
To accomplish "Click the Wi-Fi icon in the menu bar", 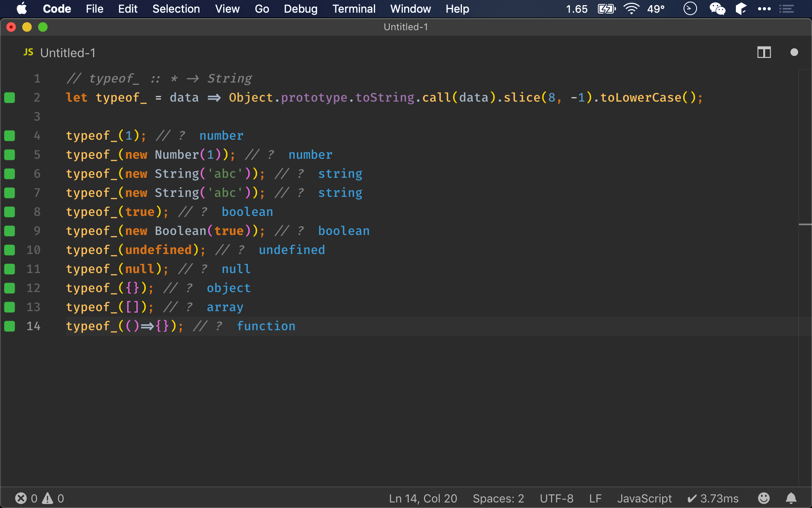I will [631, 9].
